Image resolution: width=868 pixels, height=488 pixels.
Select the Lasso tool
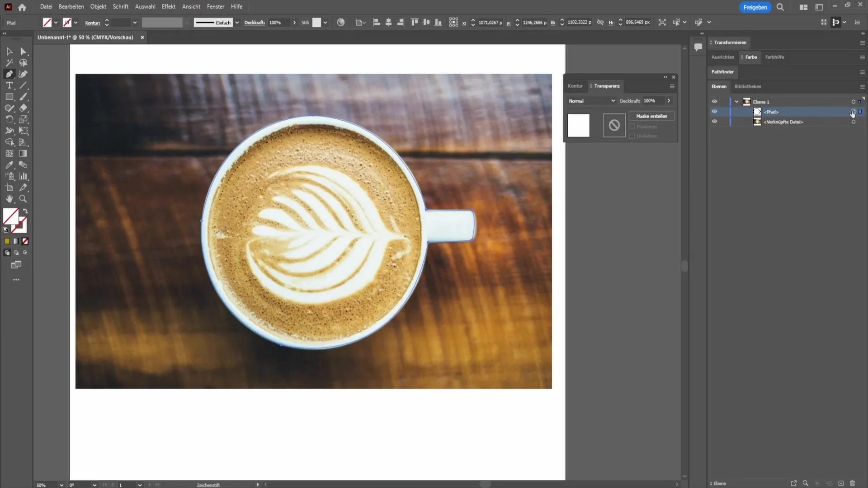(24, 63)
